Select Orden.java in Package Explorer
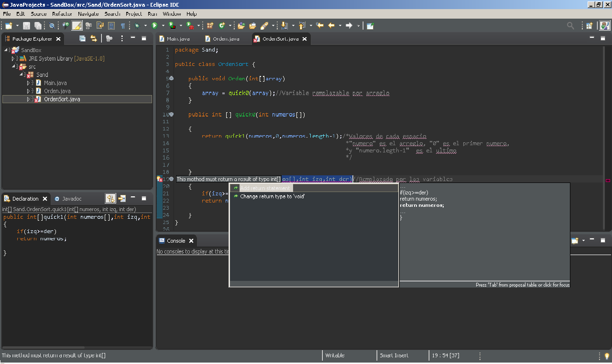This screenshot has height=364, width=612. [57, 91]
